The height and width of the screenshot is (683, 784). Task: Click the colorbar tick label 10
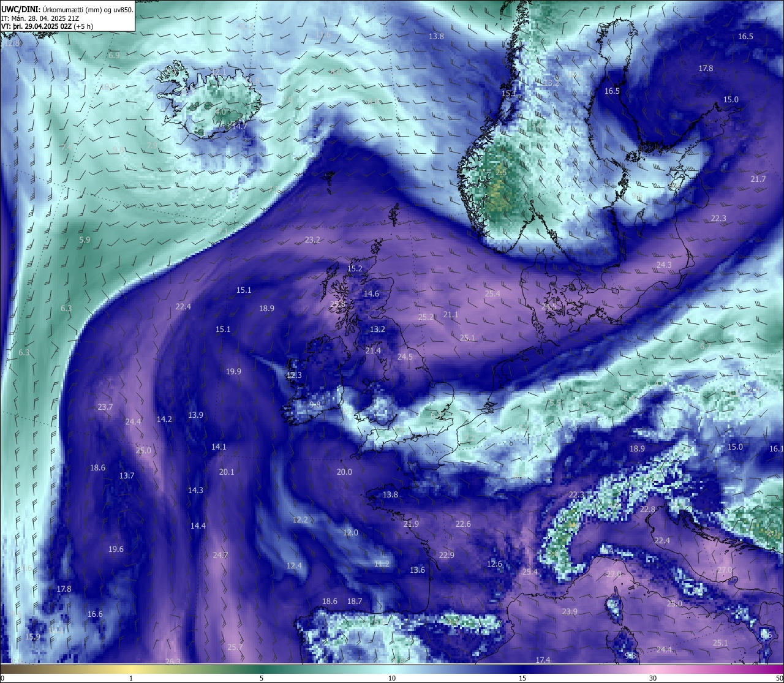coord(392,678)
